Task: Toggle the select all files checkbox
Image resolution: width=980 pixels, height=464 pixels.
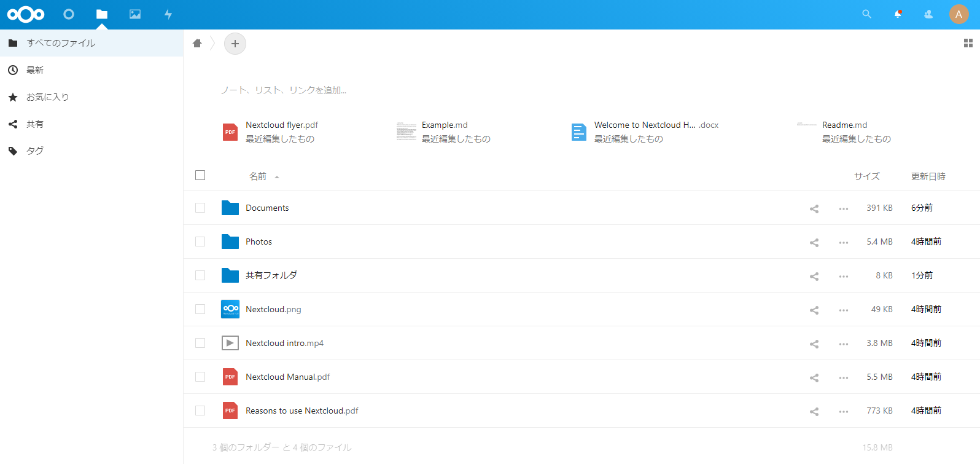Action: coord(200,175)
